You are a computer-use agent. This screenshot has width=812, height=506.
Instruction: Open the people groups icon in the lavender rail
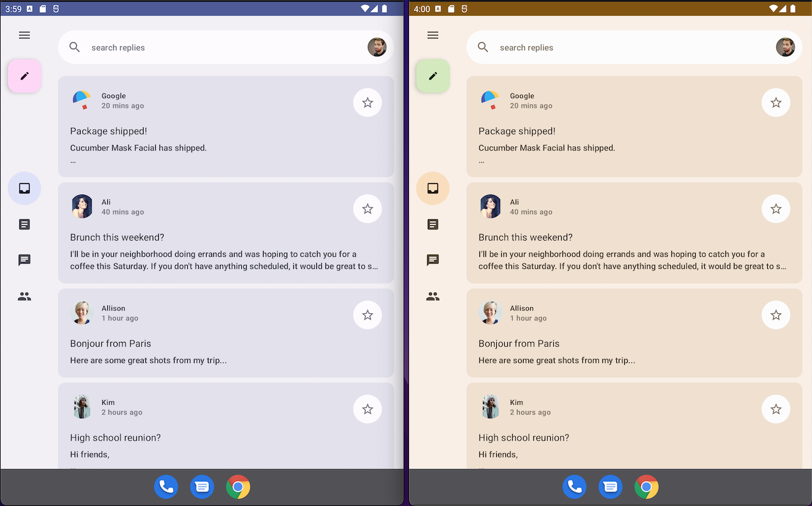point(24,296)
